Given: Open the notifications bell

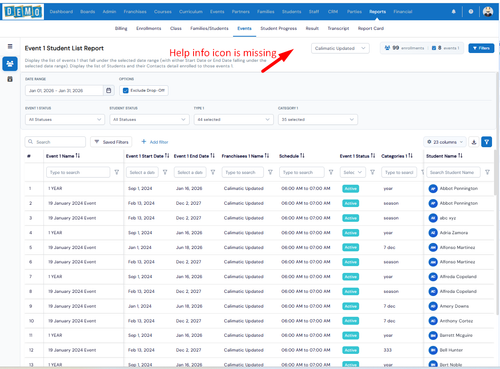Looking at the screenshot, I should (453, 12).
